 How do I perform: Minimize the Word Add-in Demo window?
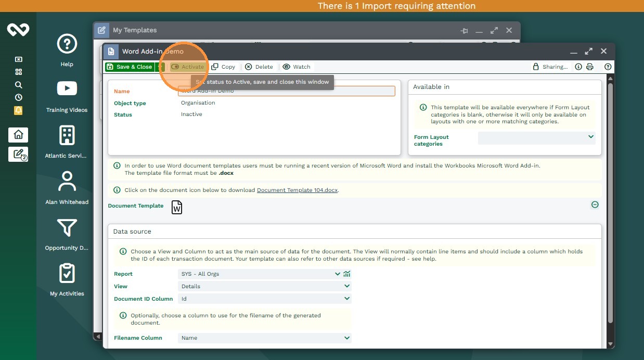(x=574, y=52)
